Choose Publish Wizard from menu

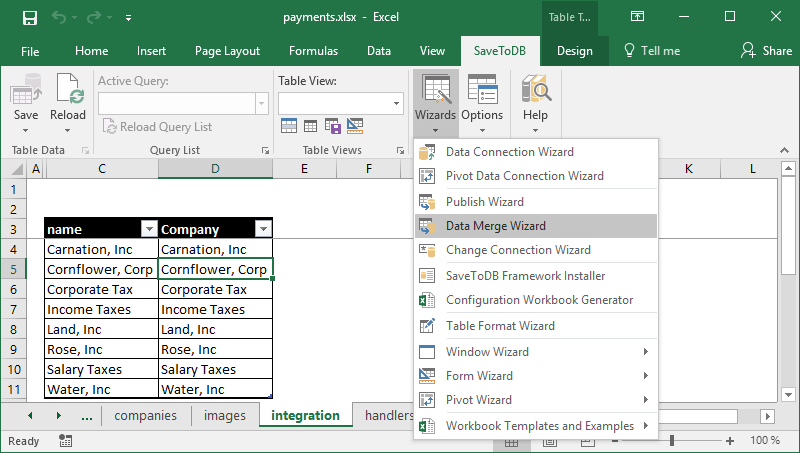(536, 202)
